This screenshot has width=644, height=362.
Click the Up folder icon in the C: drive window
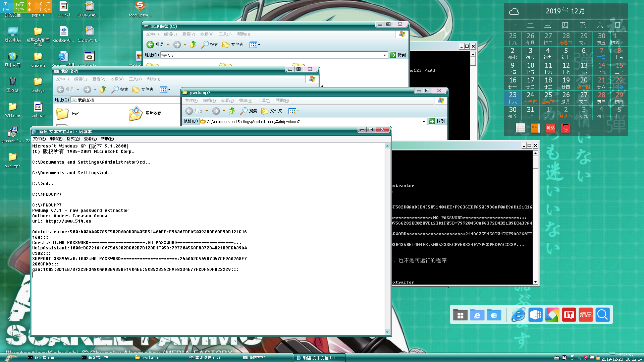point(193,45)
